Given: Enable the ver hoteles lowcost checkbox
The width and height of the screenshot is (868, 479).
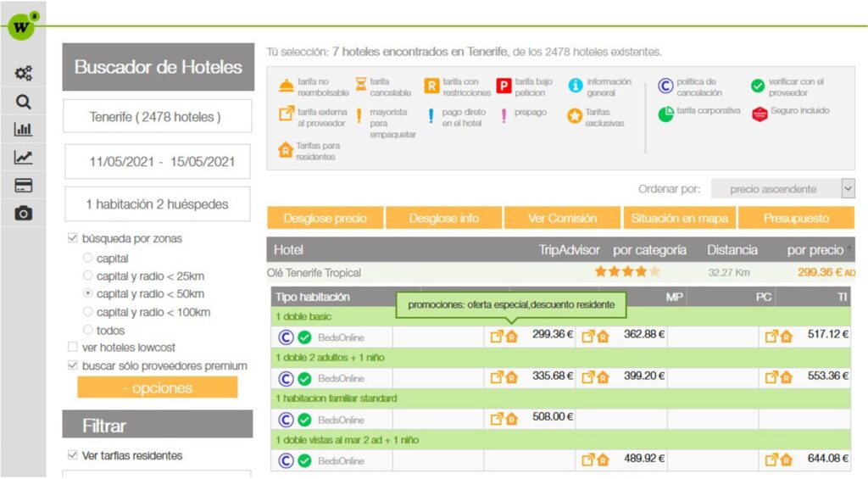Looking at the screenshot, I should coord(73,347).
